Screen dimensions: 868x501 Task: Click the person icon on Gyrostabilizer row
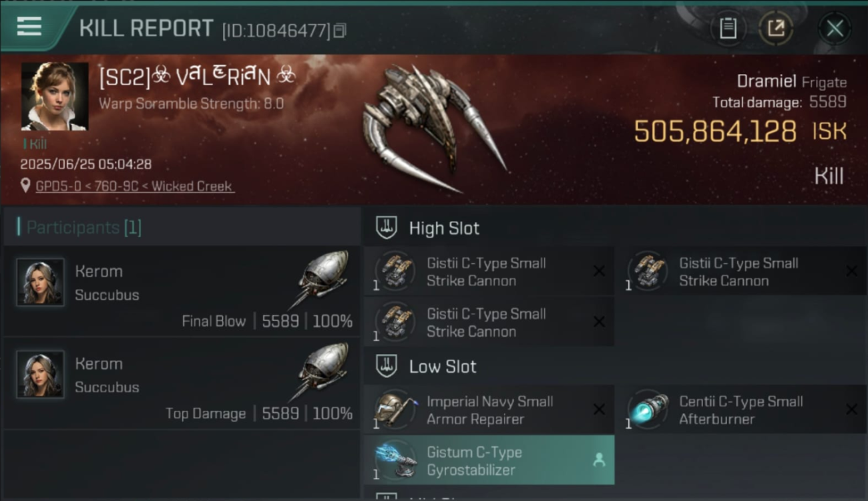(x=599, y=460)
